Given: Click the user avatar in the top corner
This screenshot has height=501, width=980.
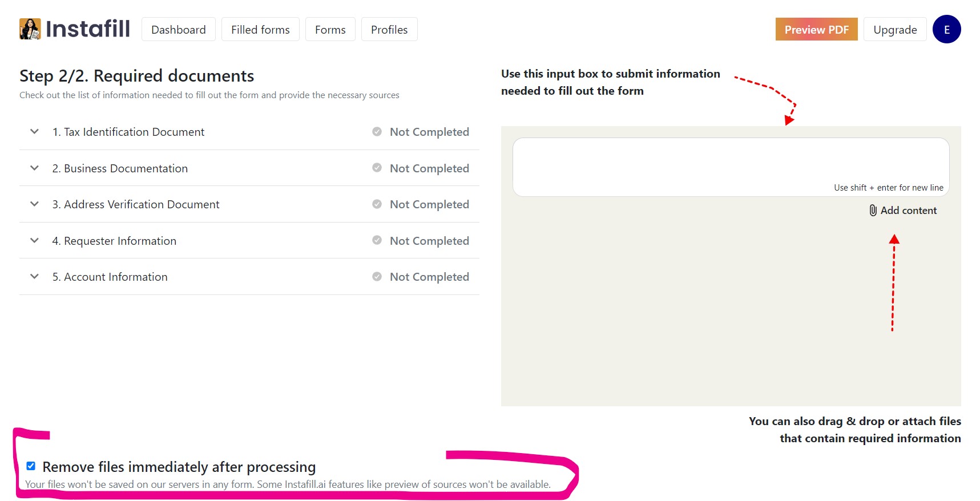Looking at the screenshot, I should pos(947,29).
